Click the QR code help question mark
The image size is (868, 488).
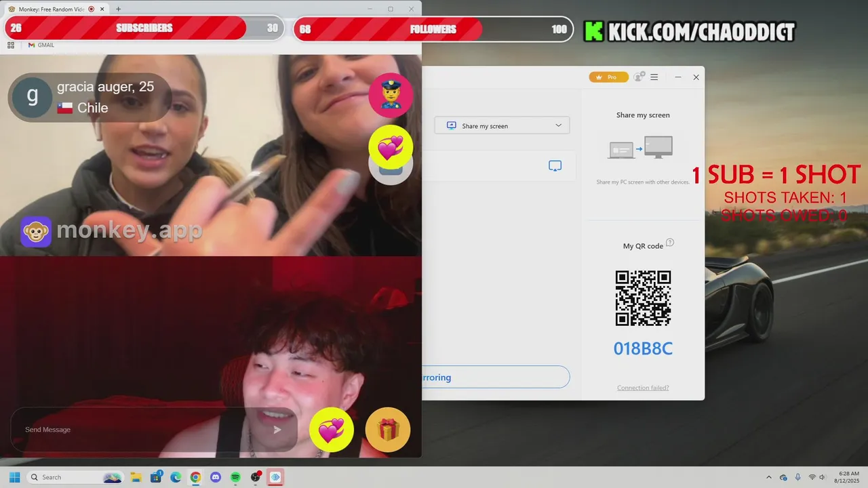[670, 243]
